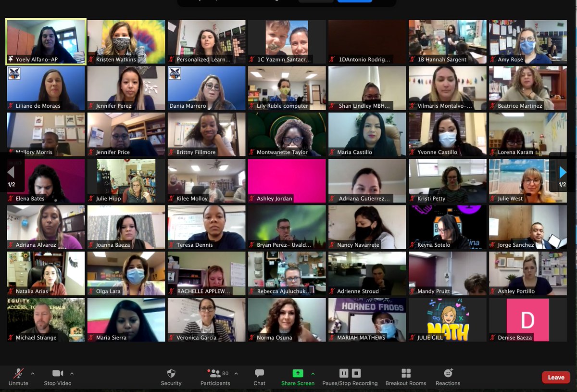Screen dimensions: 577x392
Task: Click the muted mic icon beside Olga Lara
Action: tap(91, 291)
